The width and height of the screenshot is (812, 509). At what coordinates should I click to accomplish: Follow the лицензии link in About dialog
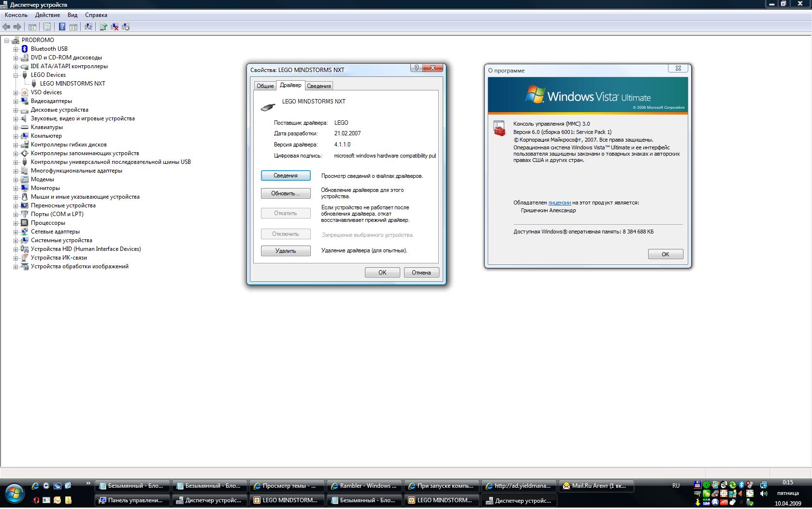click(x=559, y=203)
